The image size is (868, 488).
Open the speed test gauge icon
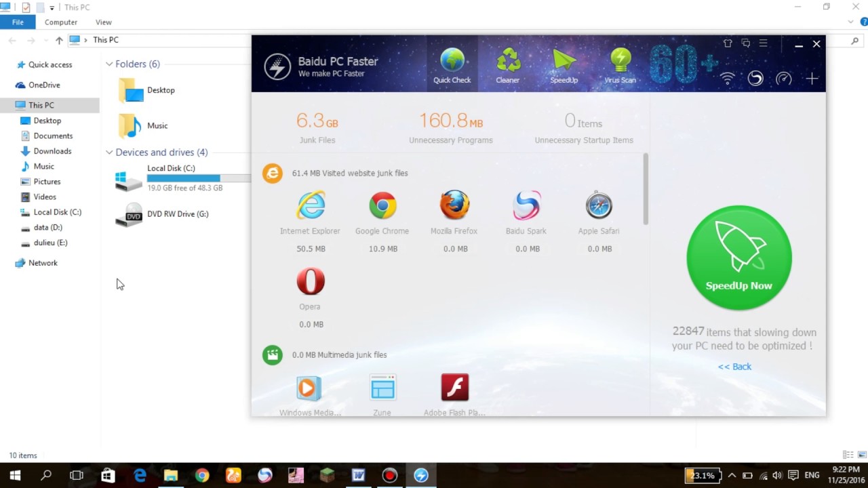pos(784,79)
